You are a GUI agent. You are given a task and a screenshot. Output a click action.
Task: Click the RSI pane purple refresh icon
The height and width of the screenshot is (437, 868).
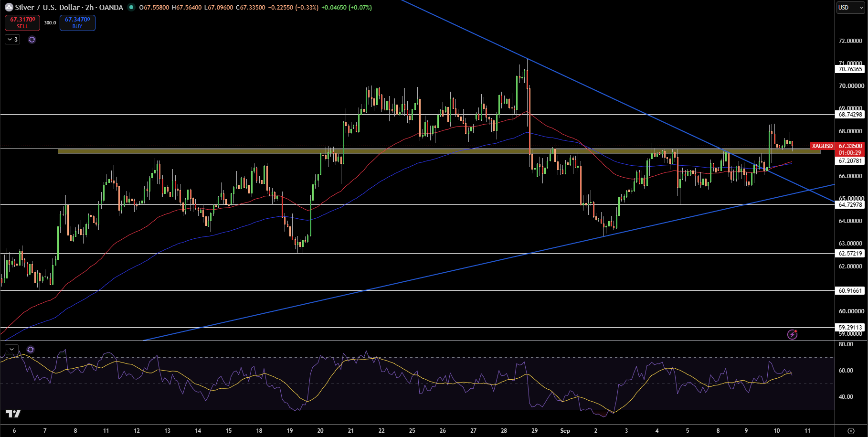click(x=31, y=350)
